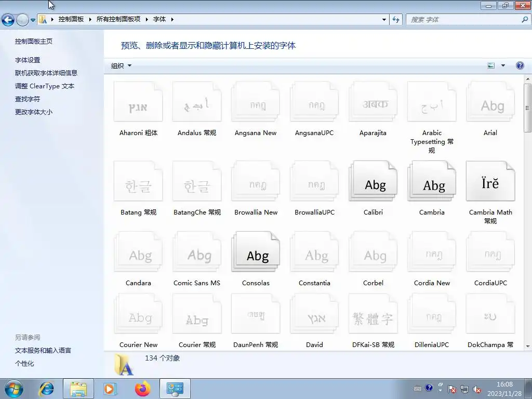Refresh the folder with refresh button
Screen dimensions: 532x399
pyautogui.click(x=396, y=20)
